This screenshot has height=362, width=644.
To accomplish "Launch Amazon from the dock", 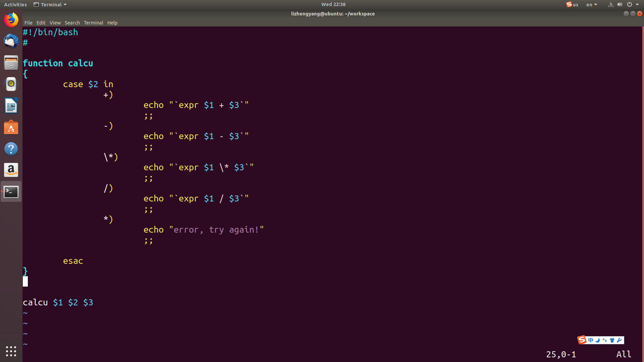I will [x=11, y=170].
